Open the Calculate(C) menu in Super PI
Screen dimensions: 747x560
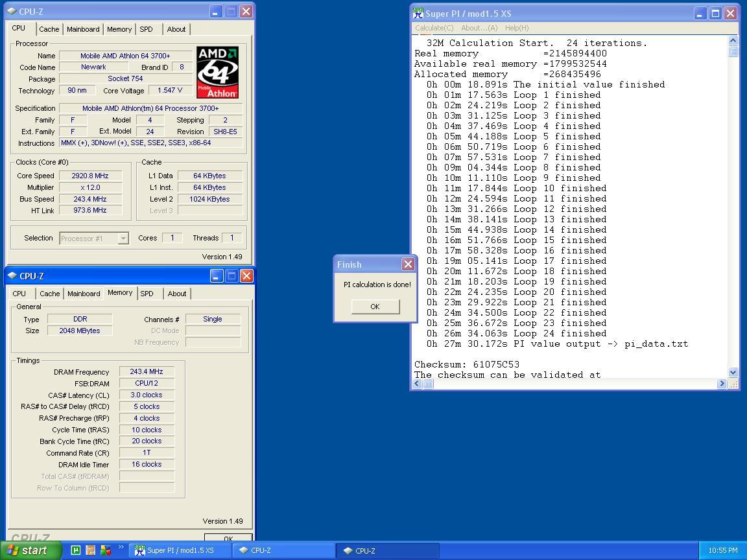pos(434,28)
